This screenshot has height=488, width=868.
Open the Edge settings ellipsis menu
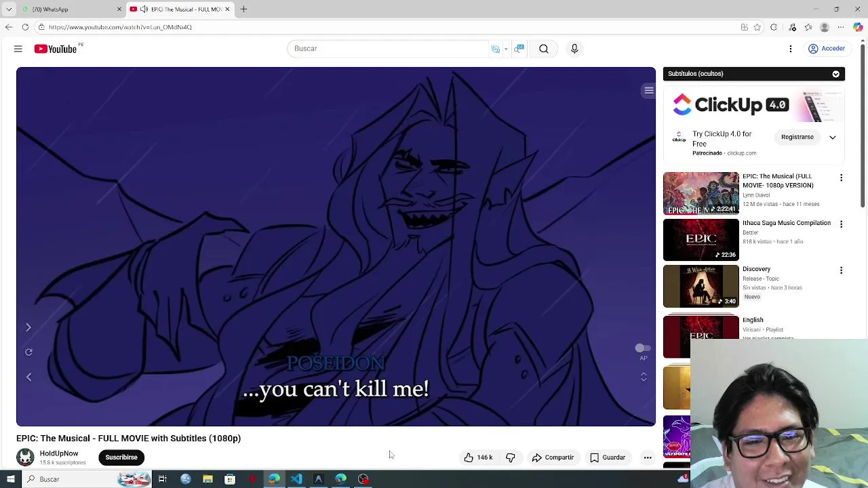[x=841, y=27]
